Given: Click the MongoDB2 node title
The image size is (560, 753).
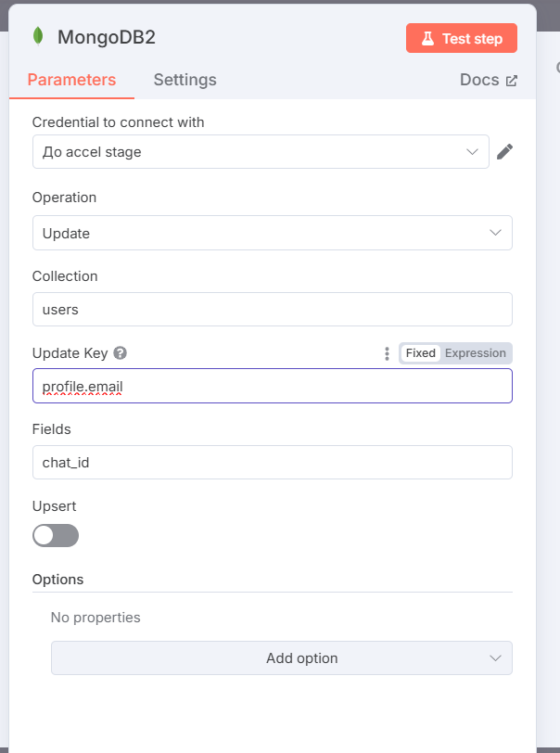Looking at the screenshot, I should click(107, 37).
